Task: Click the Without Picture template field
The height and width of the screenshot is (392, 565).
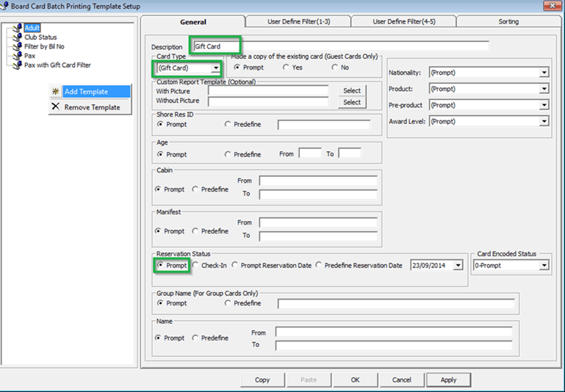Action: (268, 101)
